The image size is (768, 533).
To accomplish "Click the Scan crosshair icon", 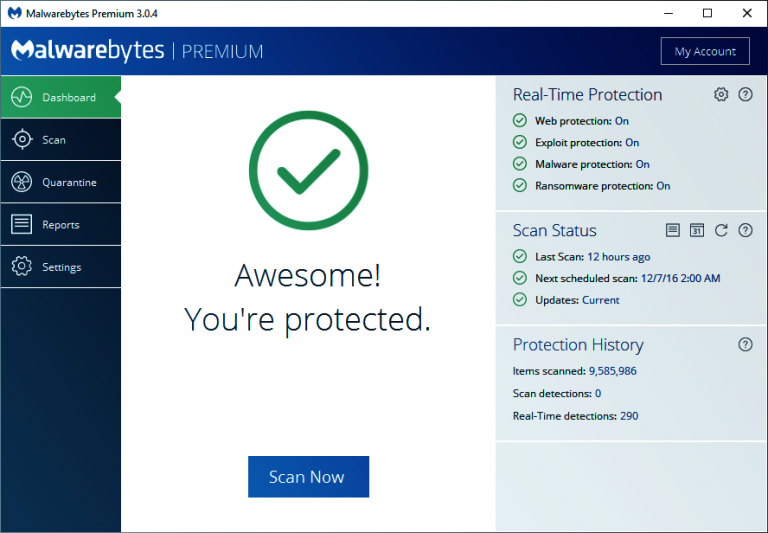I will tap(22, 140).
